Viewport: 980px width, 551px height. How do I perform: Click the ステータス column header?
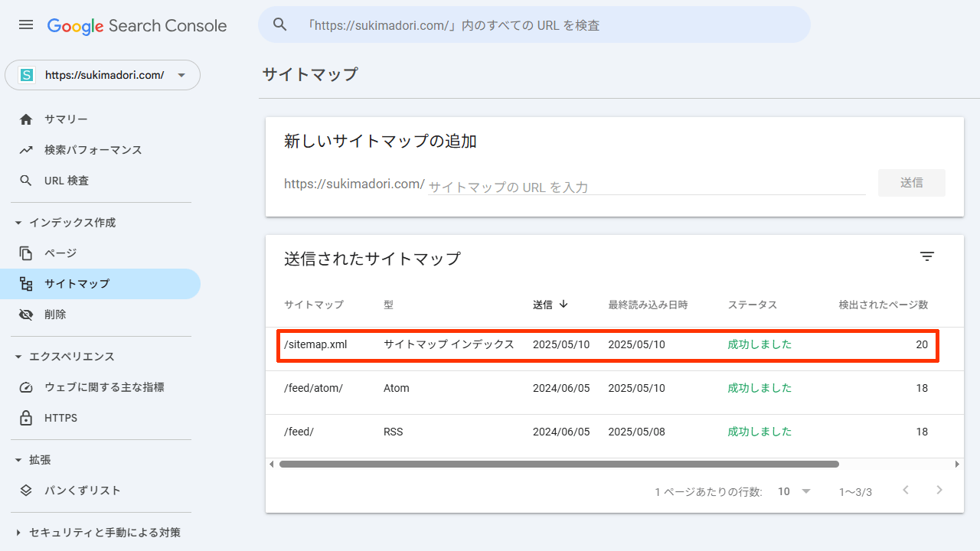752,305
